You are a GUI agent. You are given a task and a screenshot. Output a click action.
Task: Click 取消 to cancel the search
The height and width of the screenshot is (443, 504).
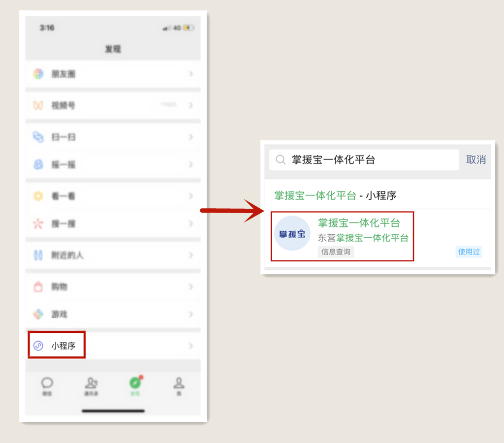[476, 160]
